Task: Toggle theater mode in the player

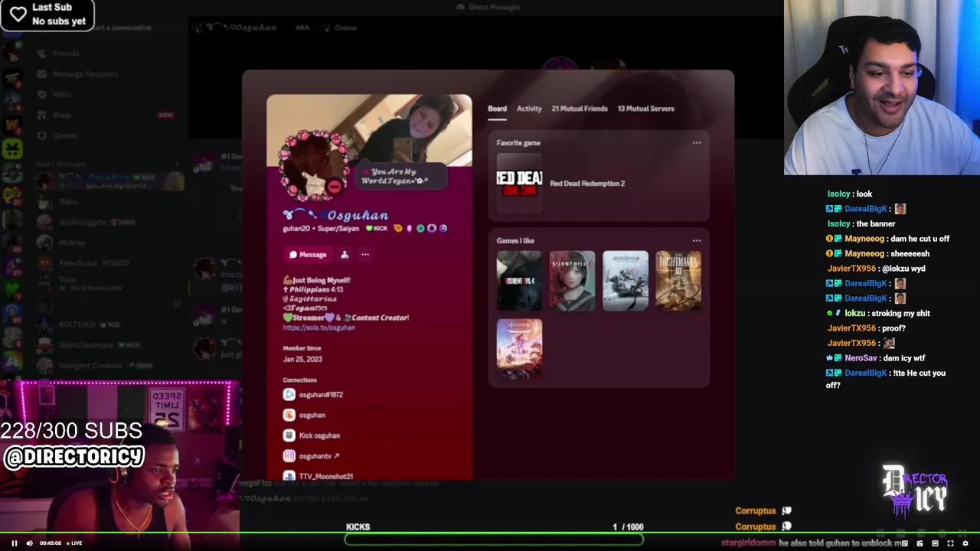Action: [935, 543]
